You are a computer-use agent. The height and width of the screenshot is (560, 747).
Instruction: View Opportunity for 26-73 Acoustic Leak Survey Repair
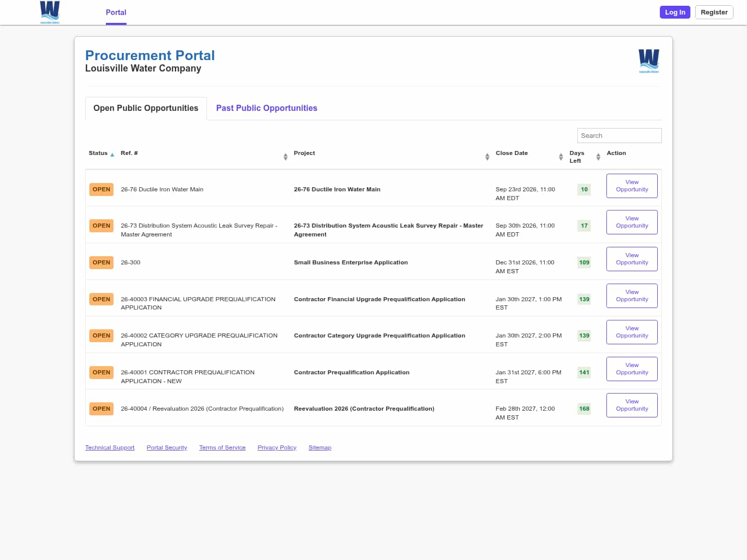click(x=632, y=222)
